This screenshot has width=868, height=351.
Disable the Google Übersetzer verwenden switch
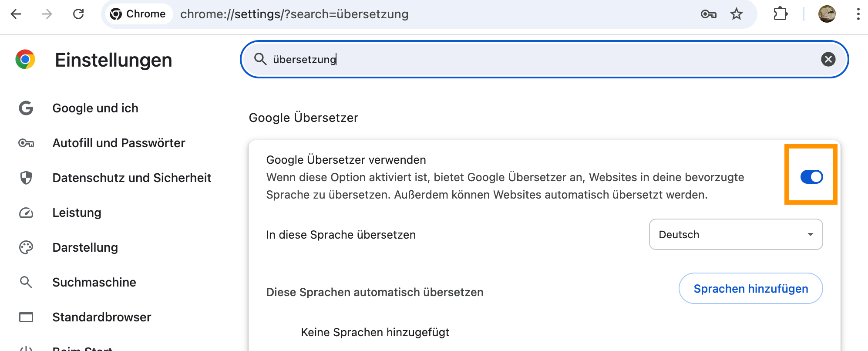[x=811, y=177]
